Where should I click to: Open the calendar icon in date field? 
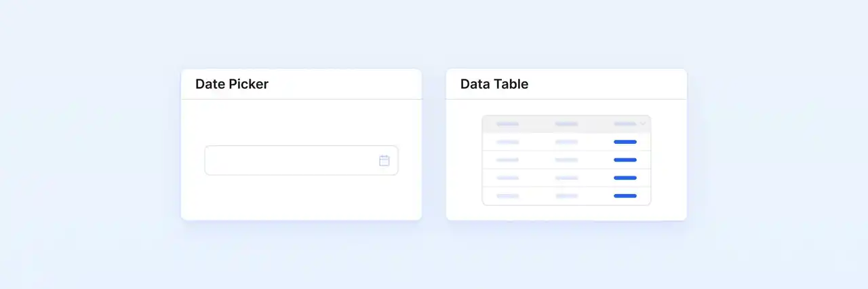pos(384,161)
